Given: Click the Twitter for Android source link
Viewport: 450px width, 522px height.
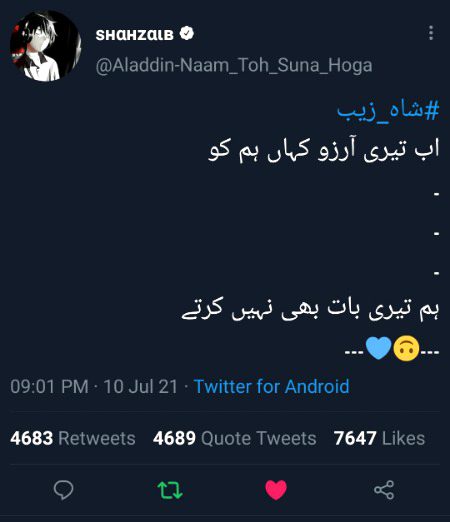Looking at the screenshot, I should [x=271, y=387].
